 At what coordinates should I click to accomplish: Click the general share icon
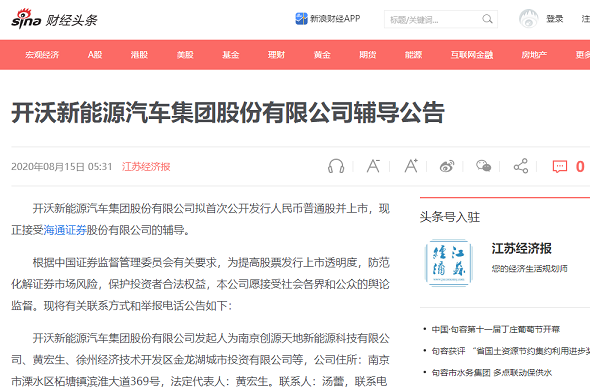coord(521,166)
